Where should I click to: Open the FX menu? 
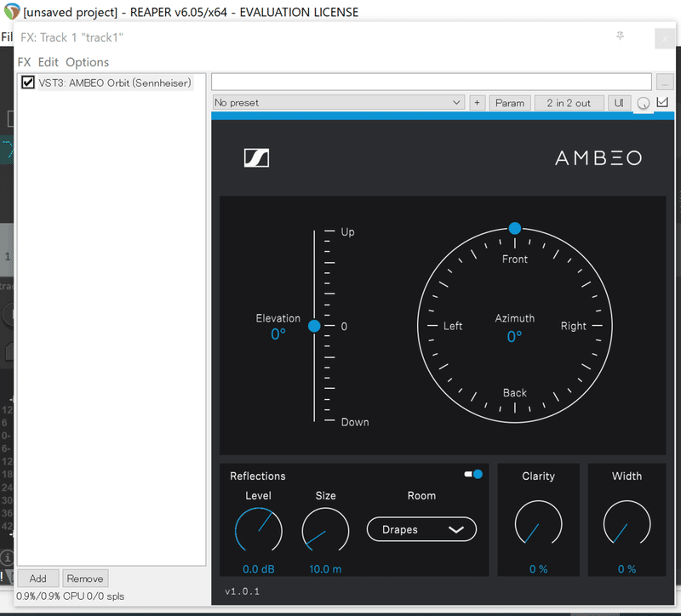coord(24,62)
